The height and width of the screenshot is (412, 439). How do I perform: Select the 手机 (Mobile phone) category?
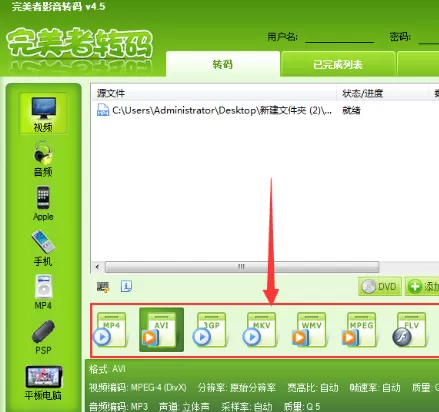coord(43,248)
